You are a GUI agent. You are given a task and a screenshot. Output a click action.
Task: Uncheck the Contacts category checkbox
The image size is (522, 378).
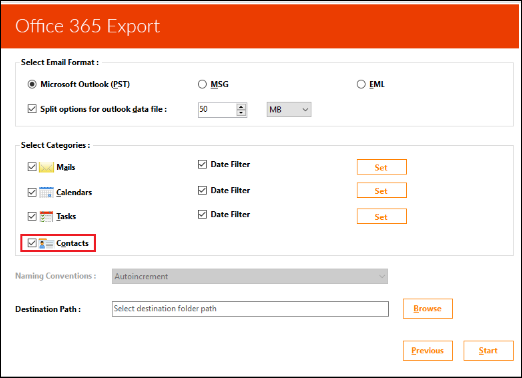[32, 243]
